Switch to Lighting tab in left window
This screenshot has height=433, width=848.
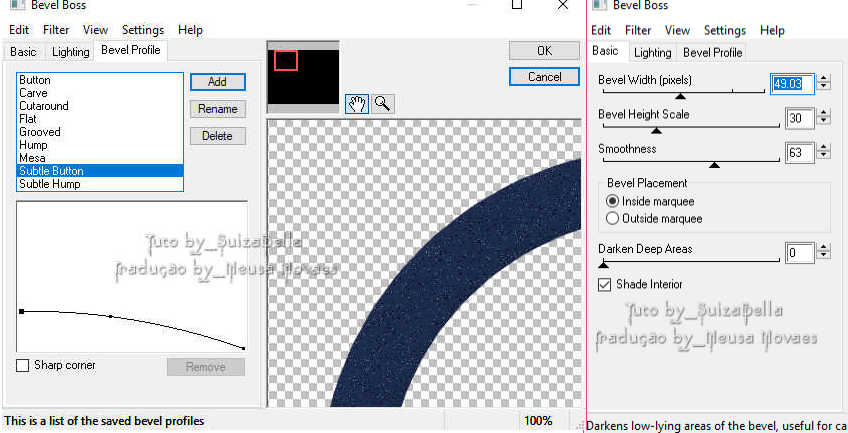pos(70,52)
